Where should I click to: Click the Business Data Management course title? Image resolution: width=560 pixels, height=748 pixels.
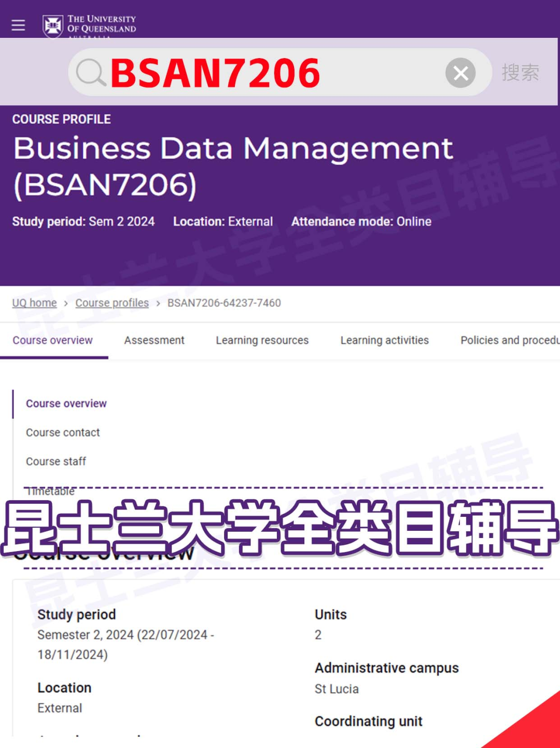click(x=233, y=166)
